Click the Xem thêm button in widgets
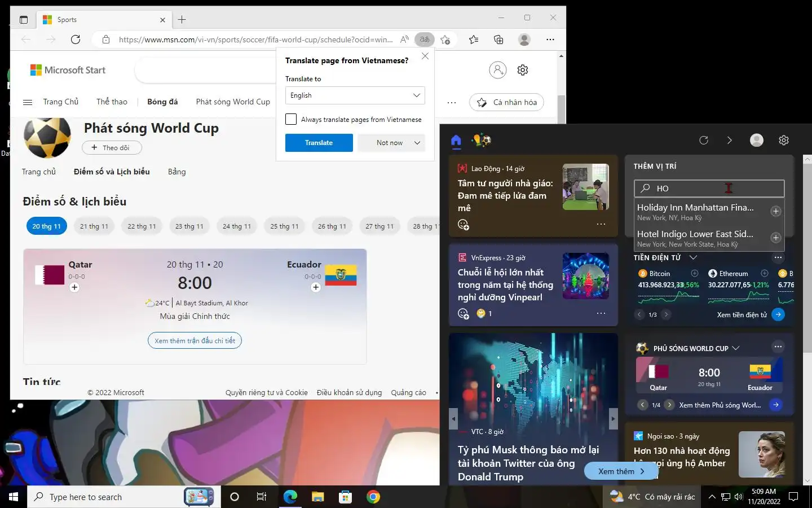This screenshot has height=508, width=812. (x=620, y=471)
